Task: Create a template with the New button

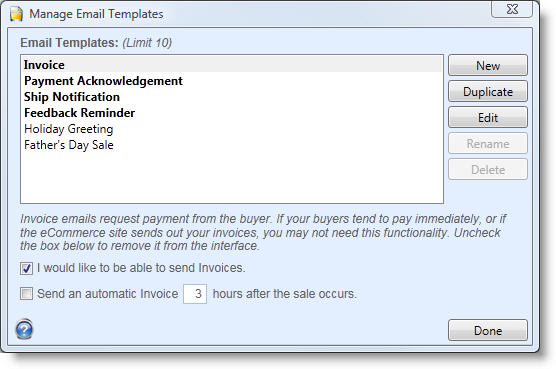Action: point(488,65)
